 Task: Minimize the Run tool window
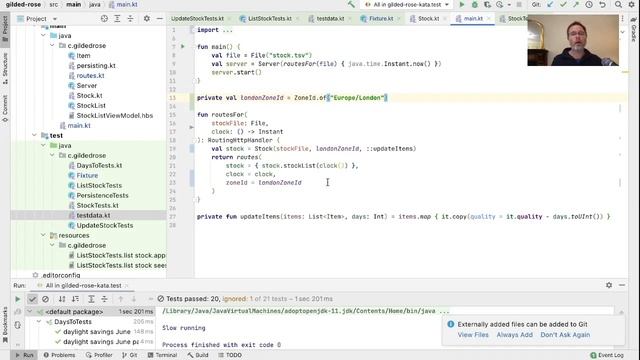[622, 285]
